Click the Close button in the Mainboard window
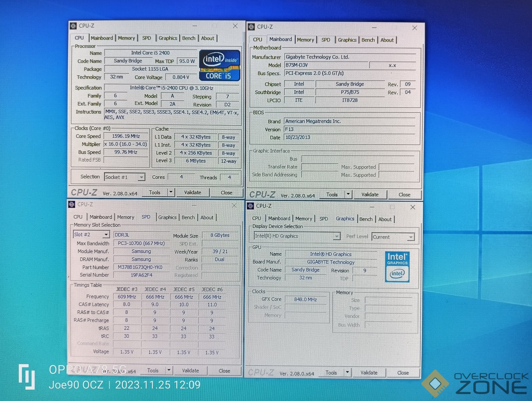The width and height of the screenshot is (532, 401). [x=404, y=194]
